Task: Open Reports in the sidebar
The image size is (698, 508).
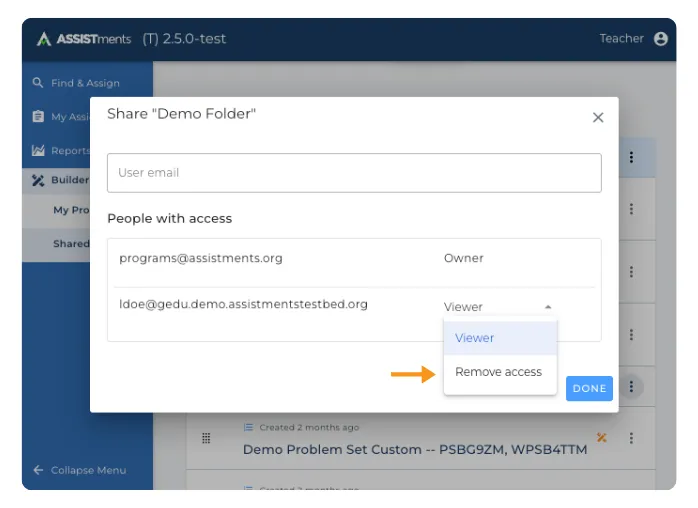Action: coord(71,150)
